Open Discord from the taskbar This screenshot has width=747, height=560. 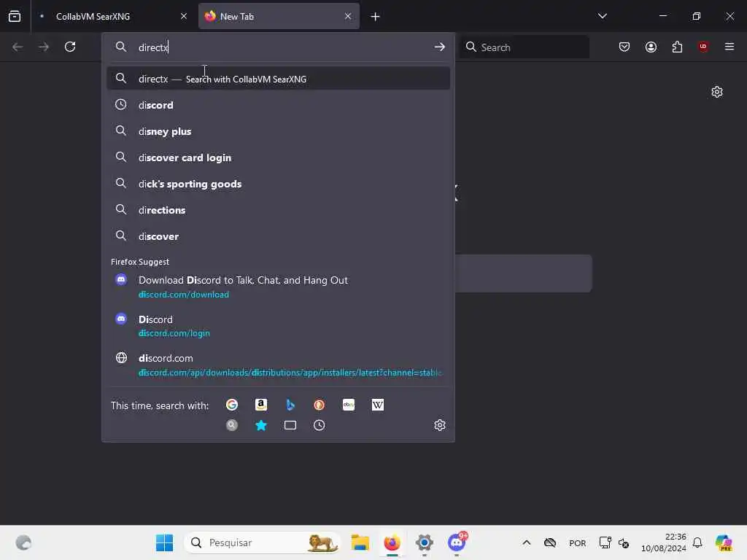457,542
